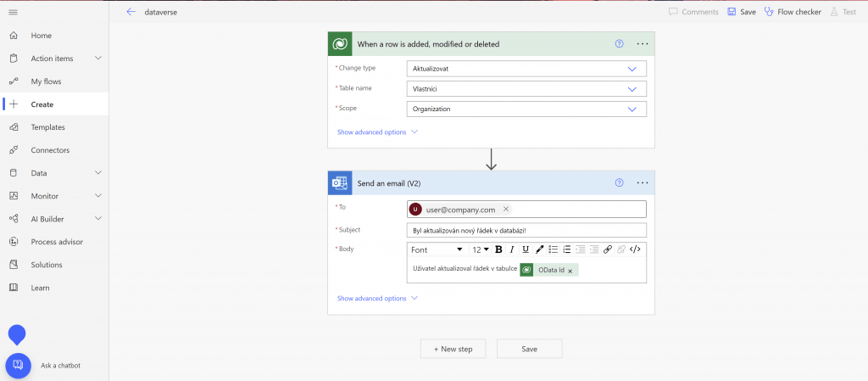868x381 pixels.
Task: Click the back arrow next to dataverse
Action: (131, 12)
